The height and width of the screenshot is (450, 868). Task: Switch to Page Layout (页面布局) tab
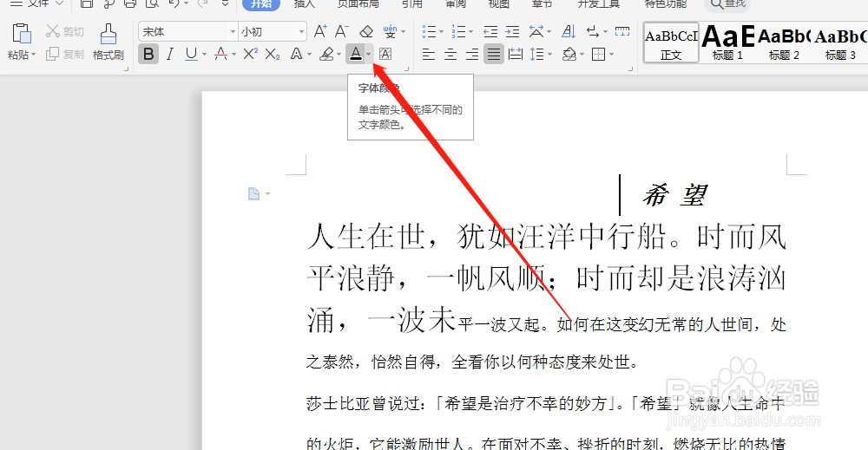(x=358, y=3)
